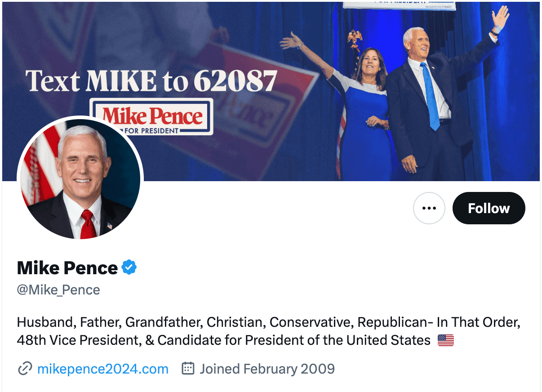Click the golden eagle ornament in banner

tap(355, 39)
